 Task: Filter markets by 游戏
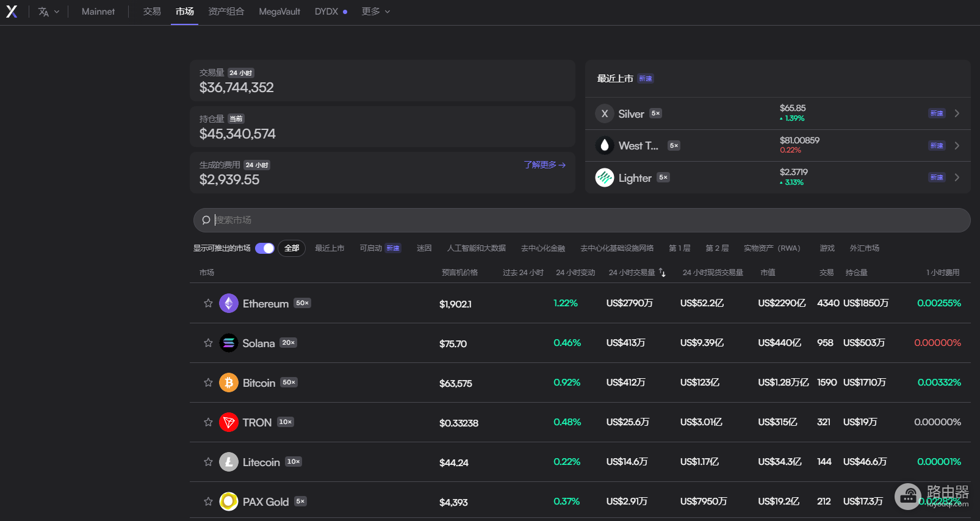[827, 248]
